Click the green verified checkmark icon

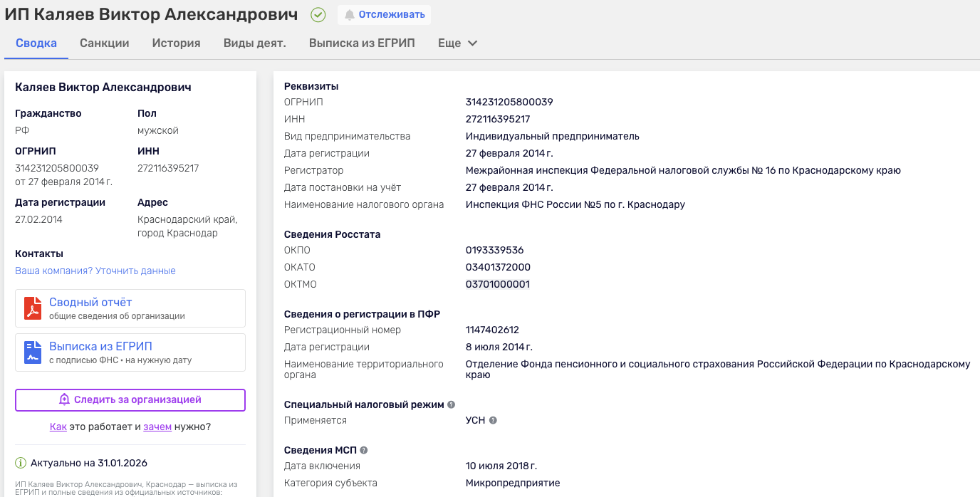[318, 14]
